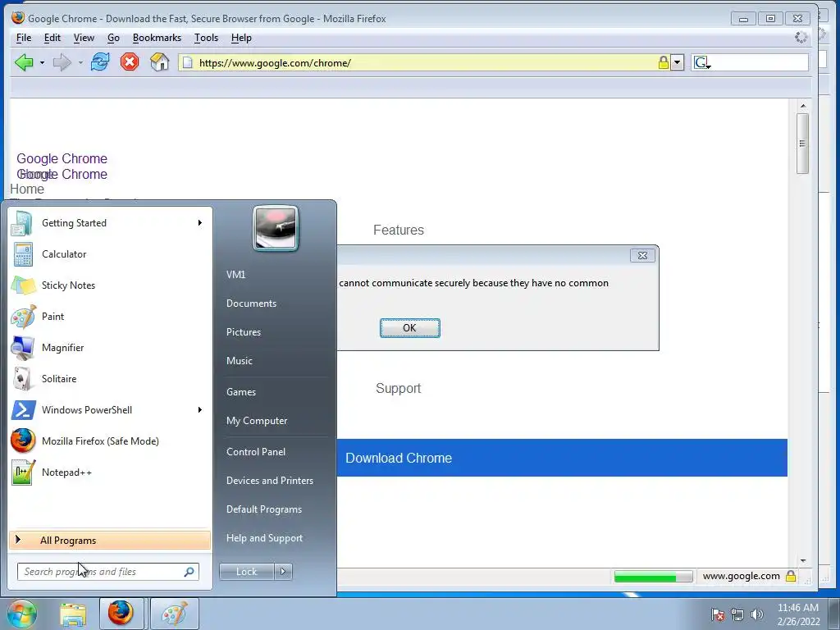Stop loading with the red X icon

tap(129, 62)
